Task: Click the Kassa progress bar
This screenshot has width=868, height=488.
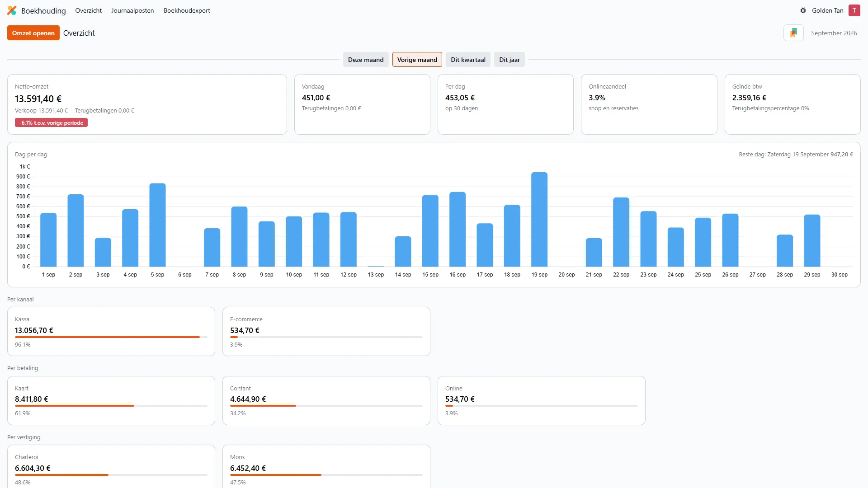Action: point(111,337)
